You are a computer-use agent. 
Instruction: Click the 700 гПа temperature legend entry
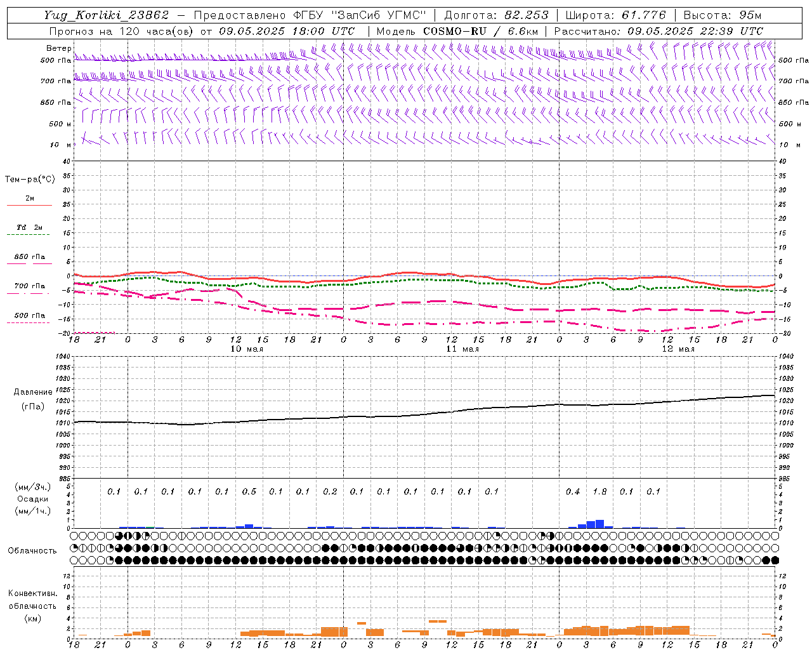(29, 286)
